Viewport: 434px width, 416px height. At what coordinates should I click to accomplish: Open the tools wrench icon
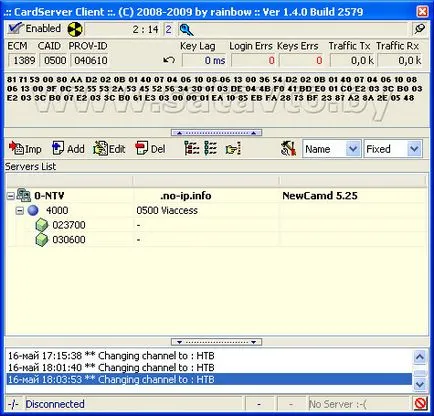pos(288,148)
